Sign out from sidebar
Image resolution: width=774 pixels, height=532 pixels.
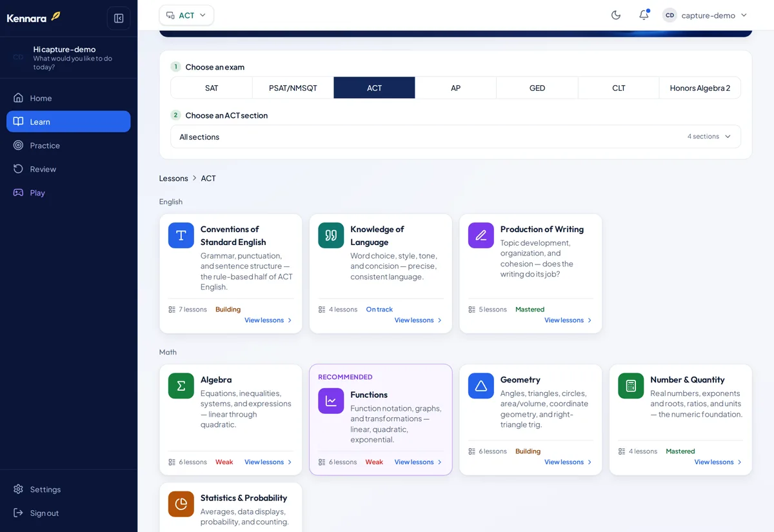coord(68,513)
